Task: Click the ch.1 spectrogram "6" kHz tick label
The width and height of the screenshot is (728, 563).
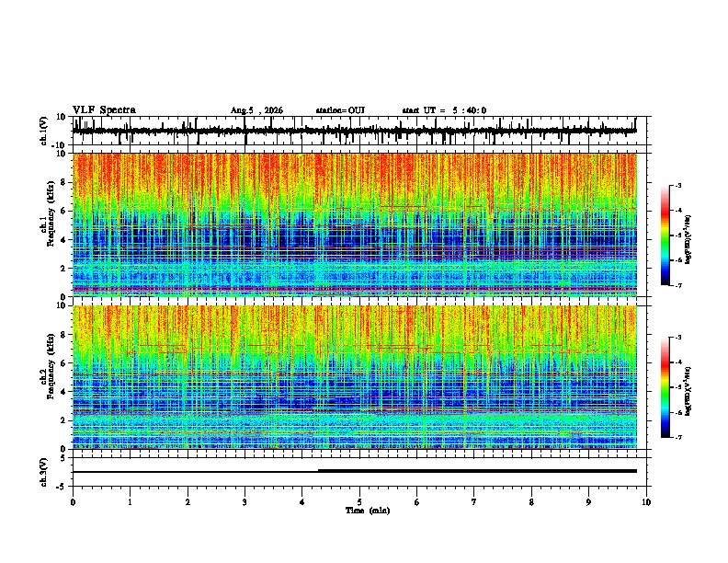Action: [64, 211]
